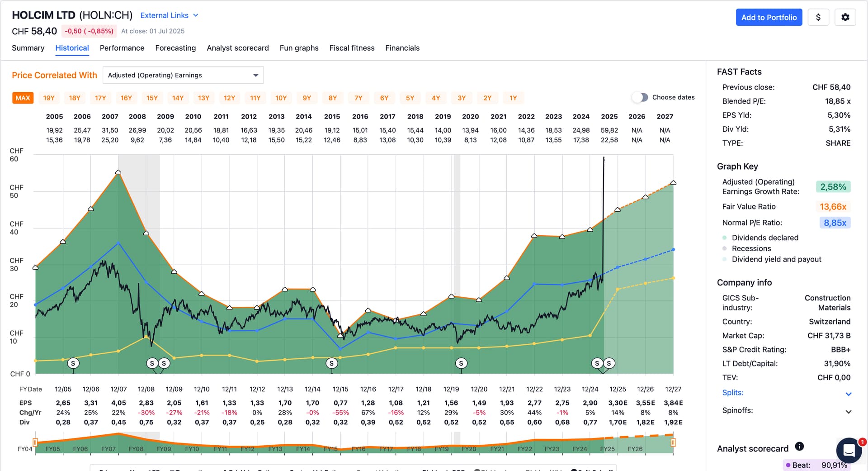Click the 1,92E dividend estimate
Viewport: 868px width, 471px height.
point(673,422)
